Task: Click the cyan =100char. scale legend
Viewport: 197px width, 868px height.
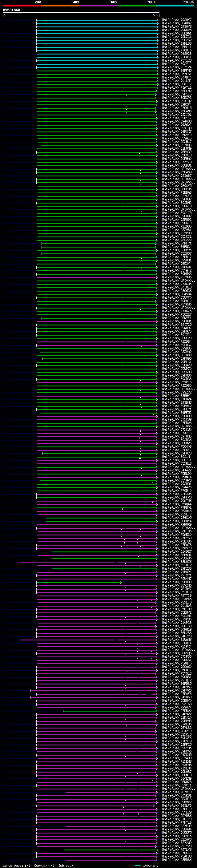Action: coord(147,866)
